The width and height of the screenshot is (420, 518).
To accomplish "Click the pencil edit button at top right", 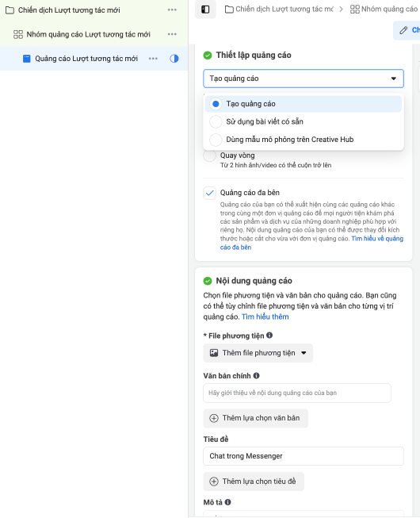I will [x=407, y=30].
